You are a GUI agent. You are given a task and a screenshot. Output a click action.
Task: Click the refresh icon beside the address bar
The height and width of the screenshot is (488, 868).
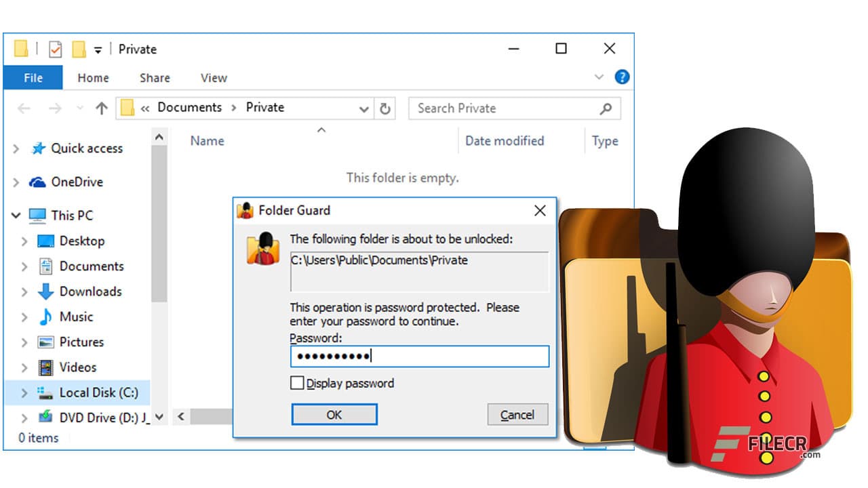click(385, 108)
